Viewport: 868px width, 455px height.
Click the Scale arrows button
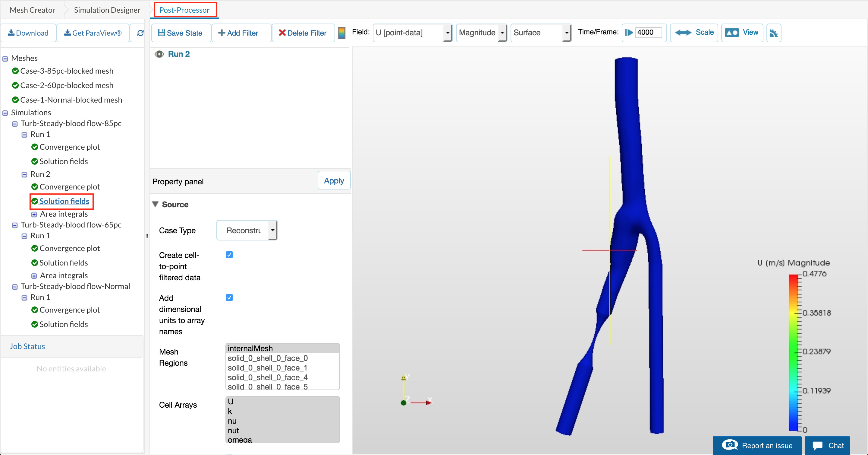pos(694,32)
